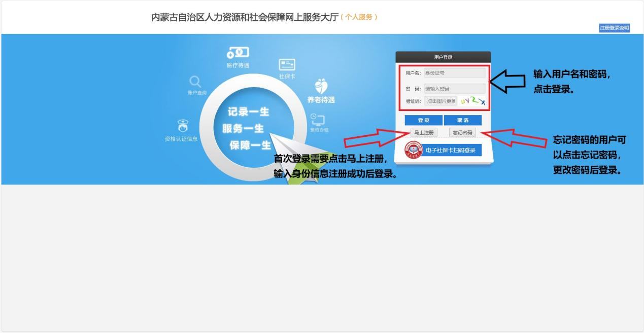This screenshot has width=644, height=333.
Task: Open the 养老待遇 pension benefits icon
Action: click(x=321, y=87)
